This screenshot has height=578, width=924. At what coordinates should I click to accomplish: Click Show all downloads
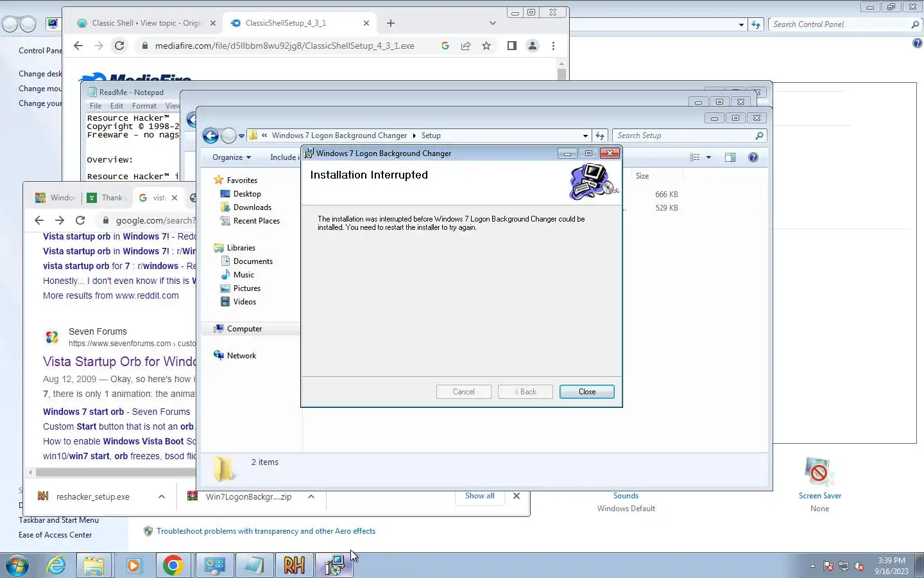[480, 496]
